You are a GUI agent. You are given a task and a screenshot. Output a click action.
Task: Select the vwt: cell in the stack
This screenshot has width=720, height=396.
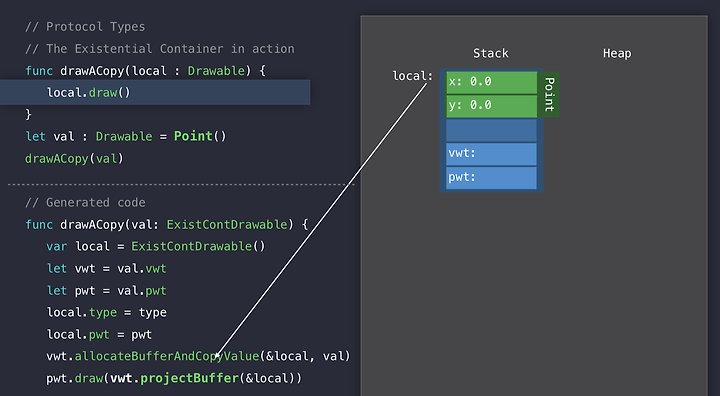pos(491,154)
